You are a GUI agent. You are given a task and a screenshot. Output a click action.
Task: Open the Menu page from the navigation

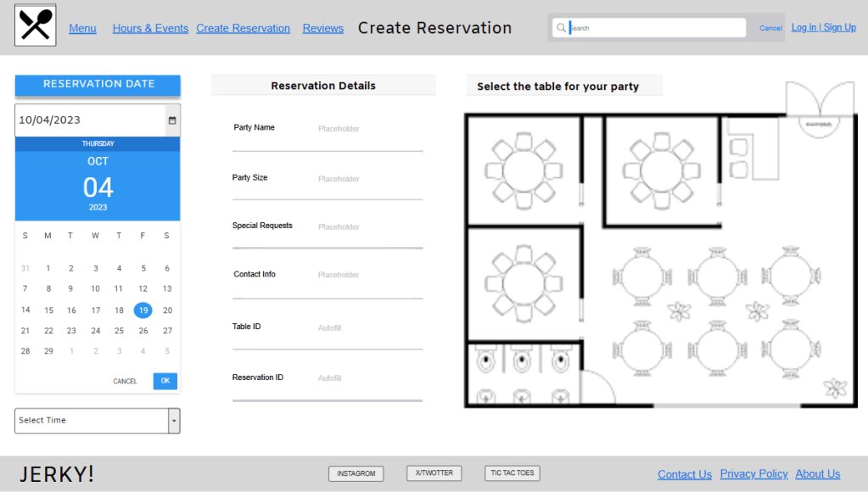82,28
